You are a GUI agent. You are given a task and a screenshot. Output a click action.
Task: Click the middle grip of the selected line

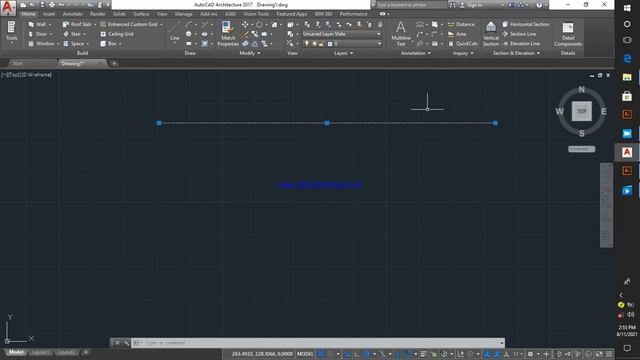tap(327, 123)
